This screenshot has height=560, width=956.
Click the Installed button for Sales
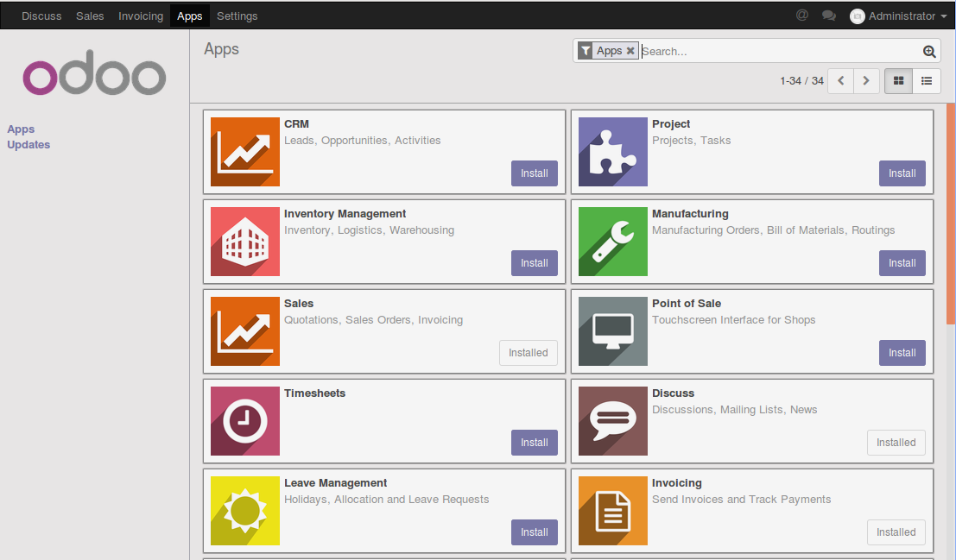[x=528, y=352]
